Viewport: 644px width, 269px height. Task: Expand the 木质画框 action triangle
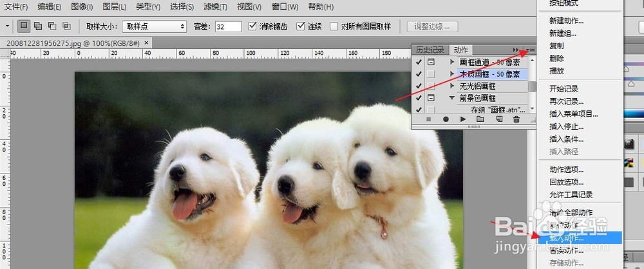pyautogui.click(x=452, y=74)
